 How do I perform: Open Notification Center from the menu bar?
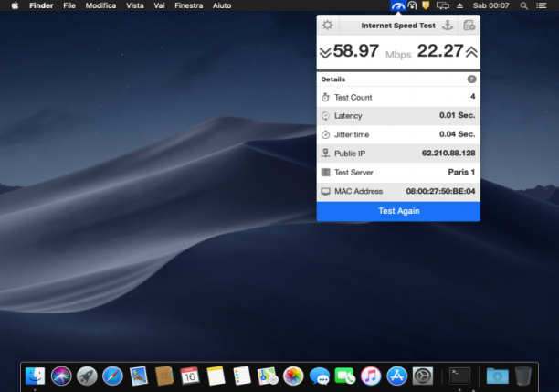pyautogui.click(x=542, y=5)
